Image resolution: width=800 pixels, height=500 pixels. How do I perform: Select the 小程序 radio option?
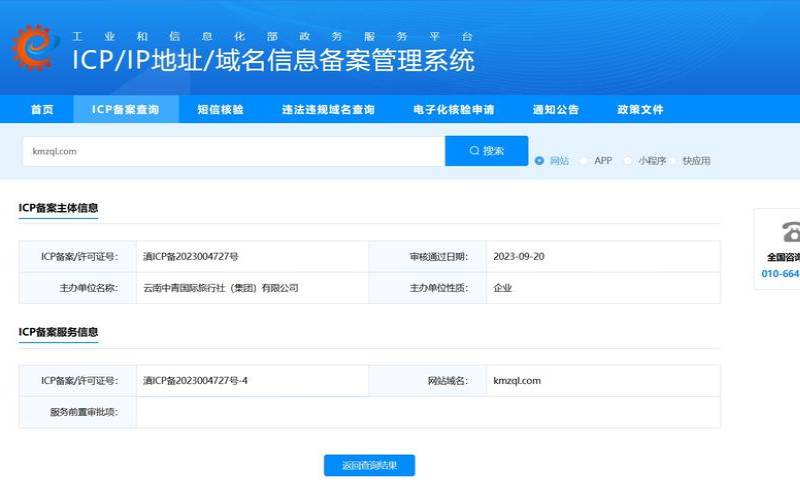628,161
